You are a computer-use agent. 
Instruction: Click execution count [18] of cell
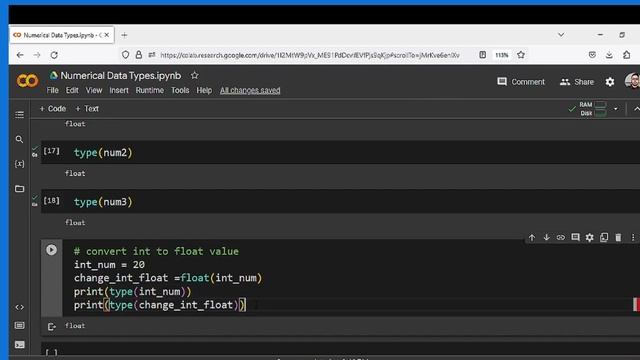pyautogui.click(x=51, y=200)
